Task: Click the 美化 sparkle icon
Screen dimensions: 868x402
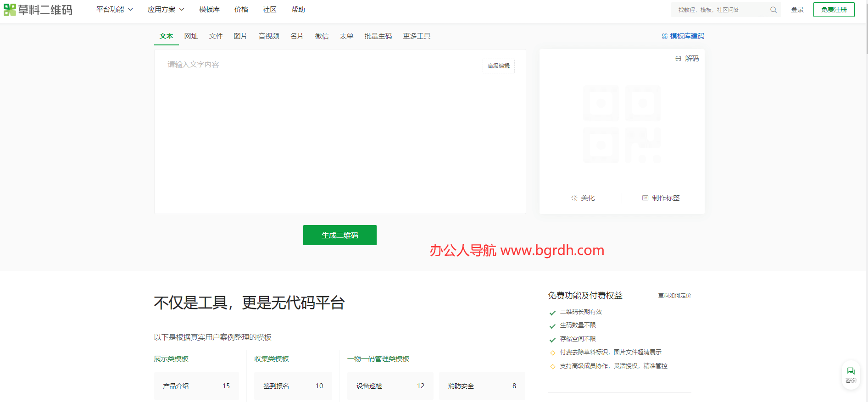Action: point(574,198)
